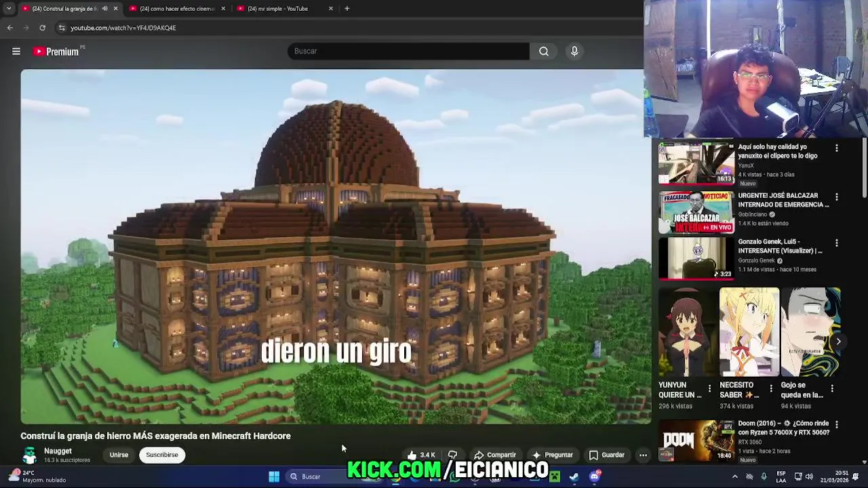Image resolution: width=868 pixels, height=488 pixels.
Task: Open a new browser tab
Action: coord(347,9)
